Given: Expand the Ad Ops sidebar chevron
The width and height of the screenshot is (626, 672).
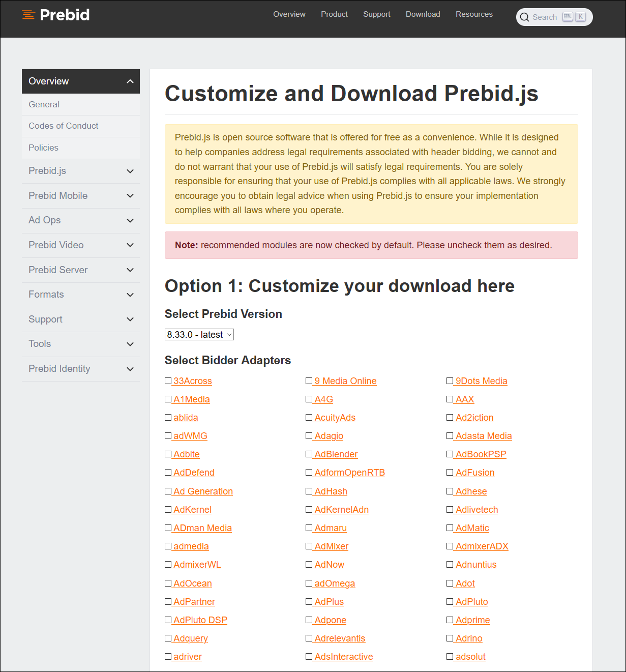Looking at the screenshot, I should point(130,221).
